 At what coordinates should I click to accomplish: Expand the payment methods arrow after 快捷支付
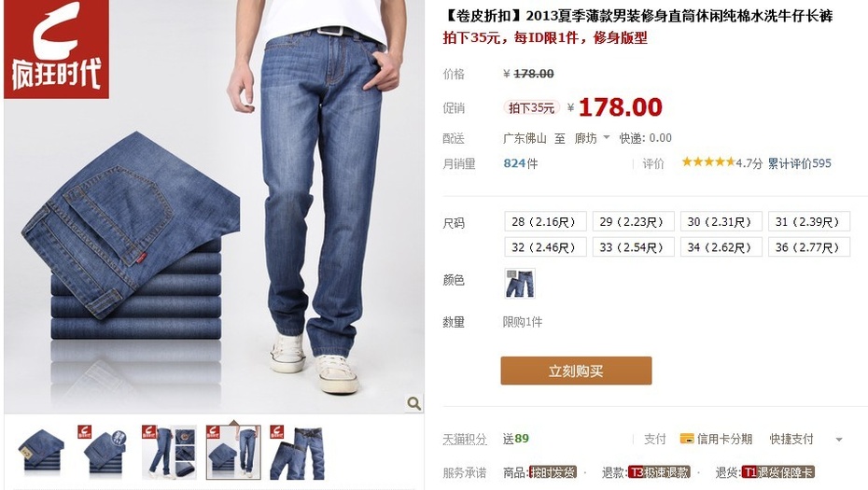coord(839,440)
